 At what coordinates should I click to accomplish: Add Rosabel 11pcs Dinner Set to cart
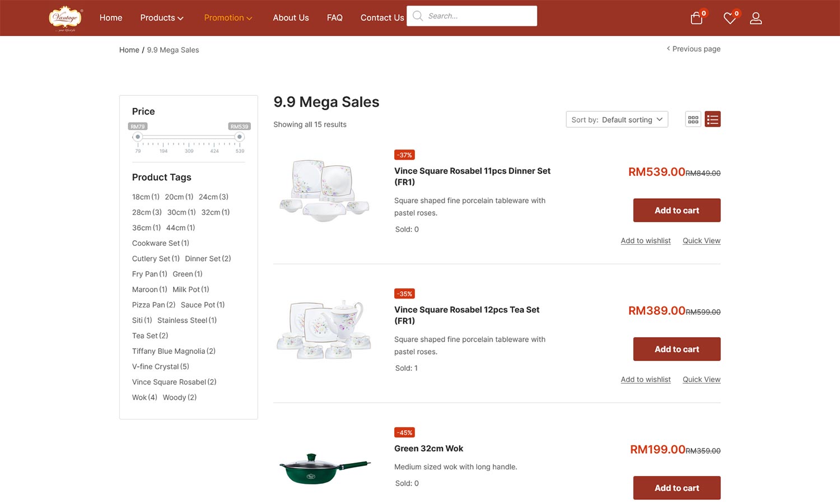(676, 211)
